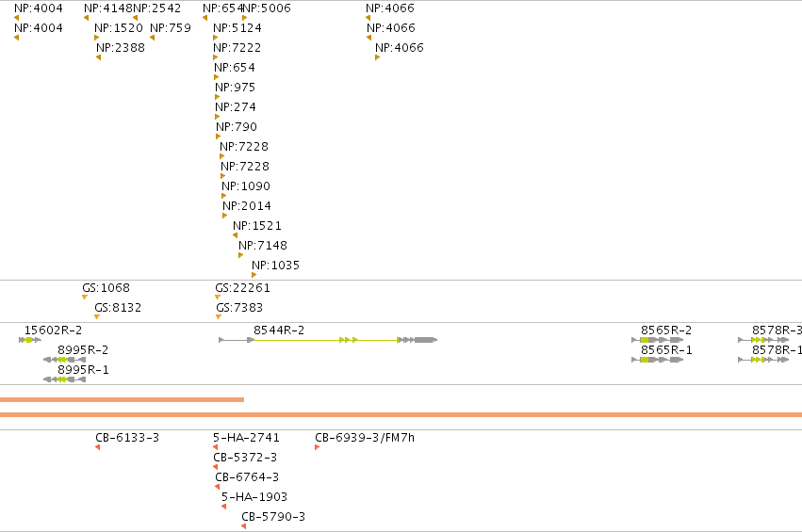Pick the NP:5006 triangle marker
The height and width of the screenshot is (532, 802).
click(244, 18)
